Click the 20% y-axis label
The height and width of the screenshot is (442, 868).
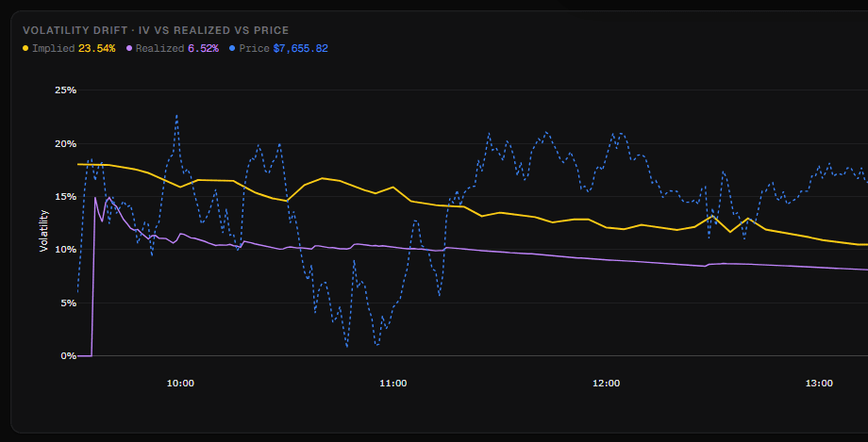click(x=65, y=144)
